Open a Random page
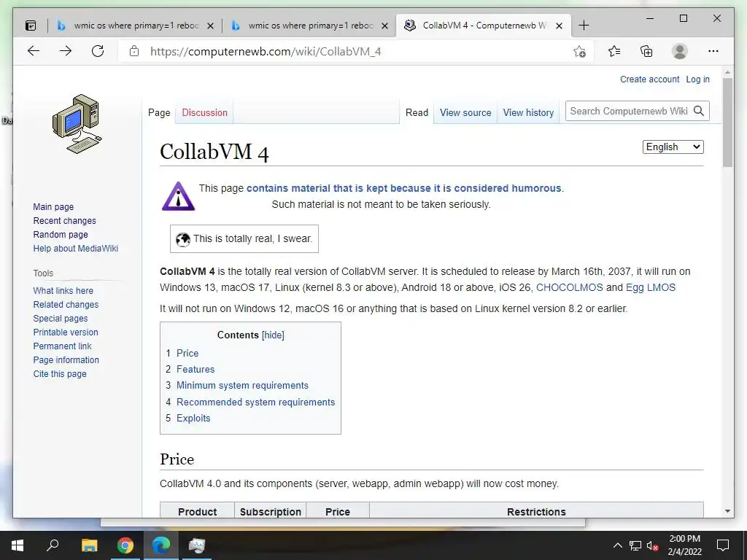 coord(61,234)
